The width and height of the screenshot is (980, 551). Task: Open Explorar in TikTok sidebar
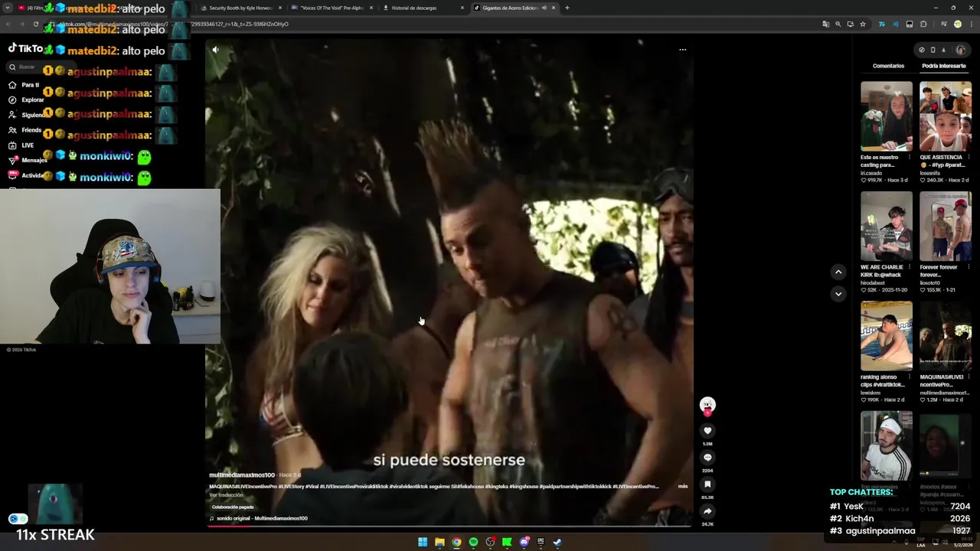[x=26, y=99]
